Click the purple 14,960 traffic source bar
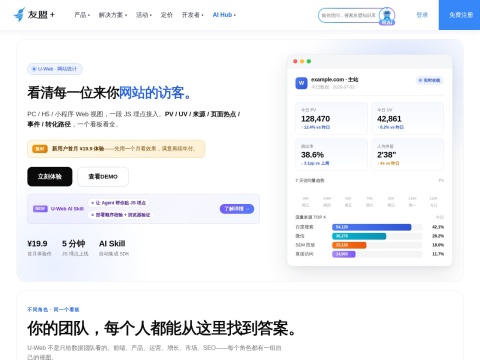The width and height of the screenshot is (480, 360). pos(344,254)
